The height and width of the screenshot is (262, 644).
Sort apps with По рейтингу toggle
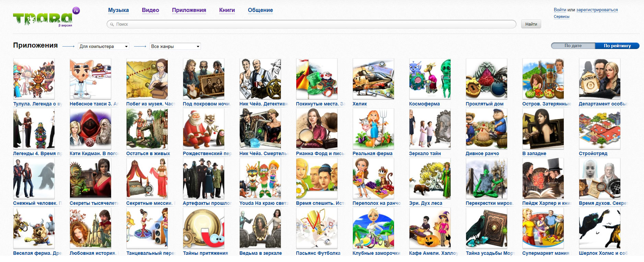(617, 46)
